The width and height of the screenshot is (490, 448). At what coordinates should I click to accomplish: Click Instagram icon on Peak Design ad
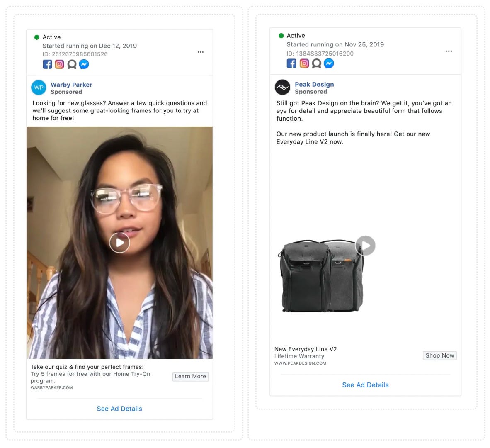pos(304,63)
